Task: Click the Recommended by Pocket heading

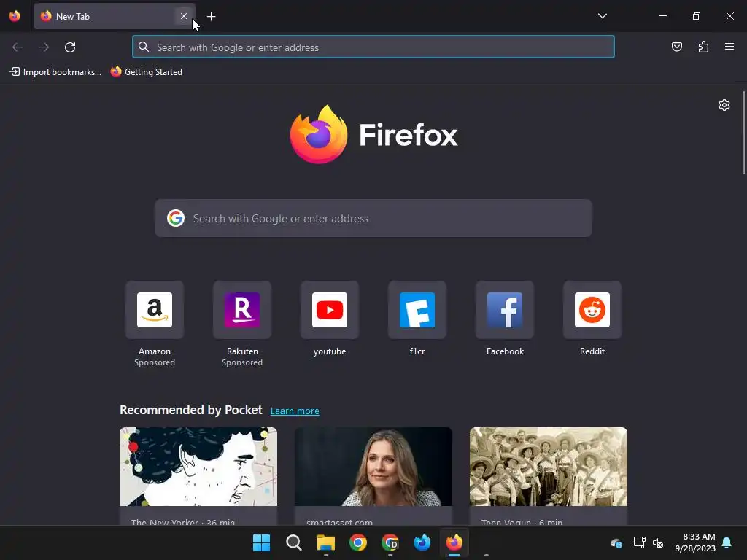Action: pyautogui.click(x=191, y=410)
